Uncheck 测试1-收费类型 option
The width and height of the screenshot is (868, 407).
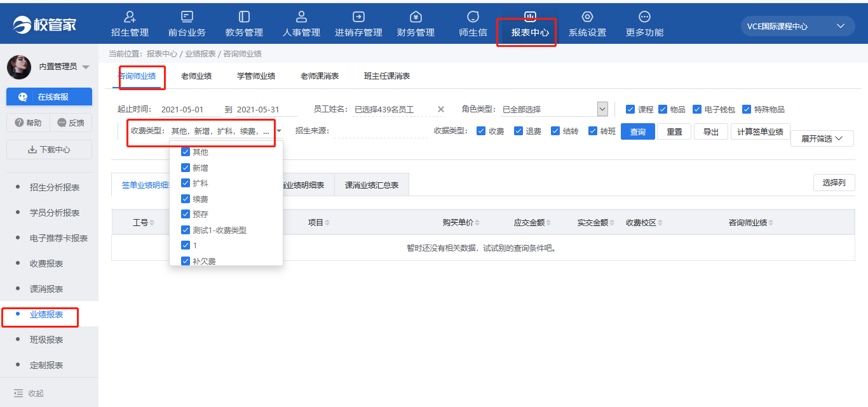(186, 230)
